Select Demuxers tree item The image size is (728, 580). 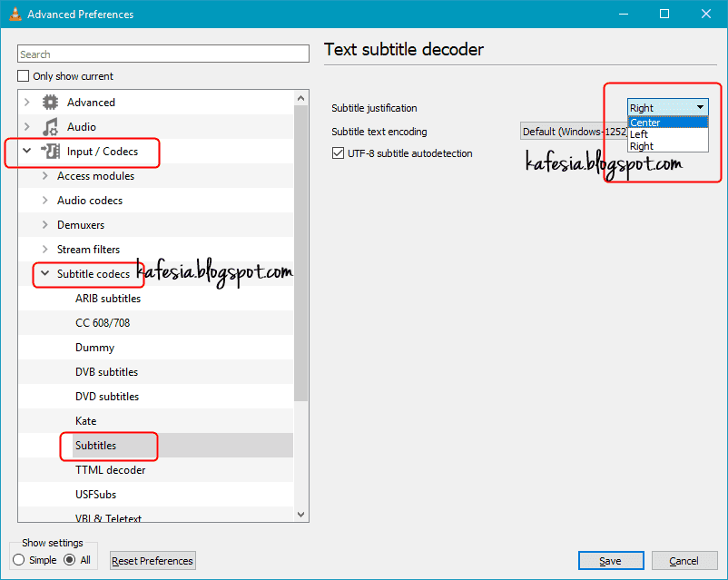[x=81, y=225]
